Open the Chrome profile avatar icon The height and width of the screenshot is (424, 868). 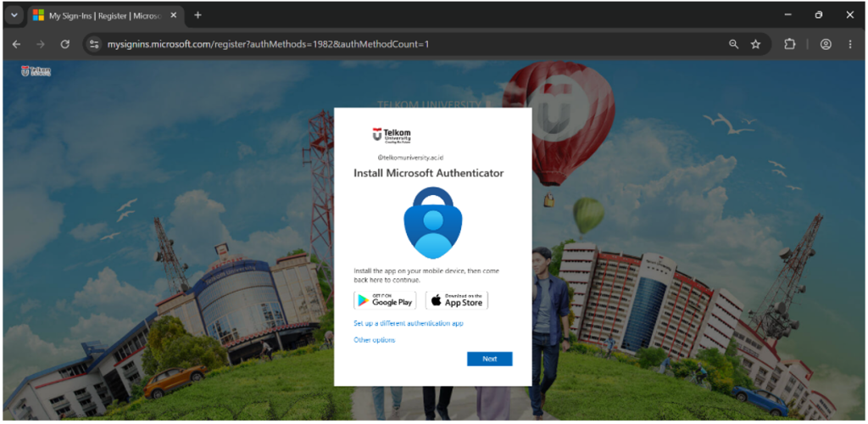tap(826, 44)
